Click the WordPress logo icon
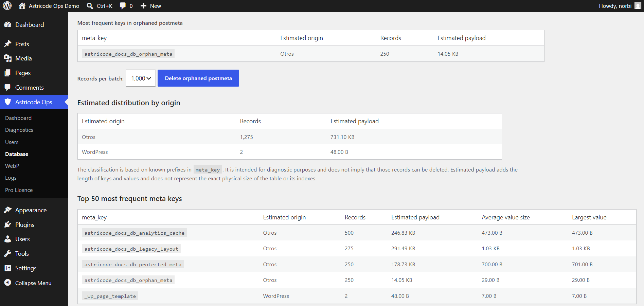This screenshot has width=644, height=306. click(7, 6)
